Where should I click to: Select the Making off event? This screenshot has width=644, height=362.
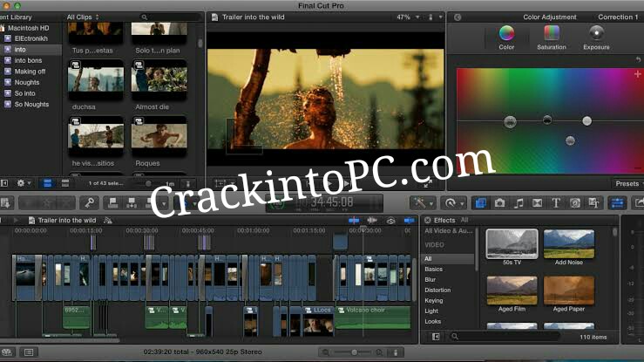(30, 72)
